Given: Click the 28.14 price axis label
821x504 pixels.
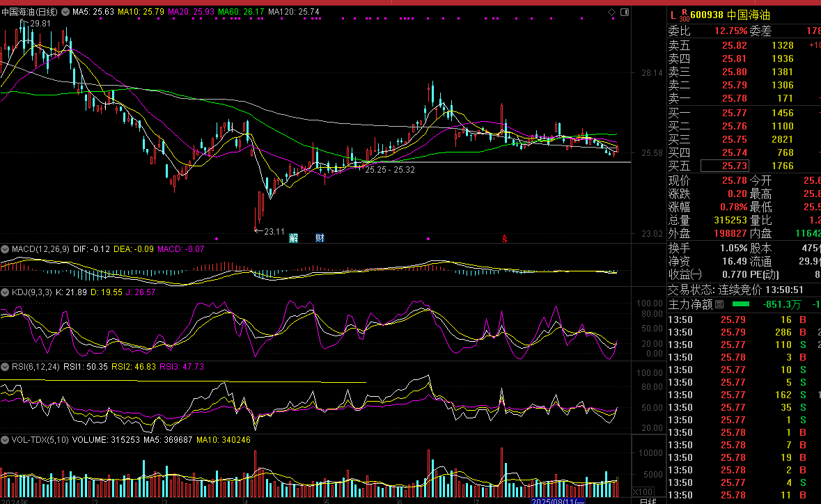Looking at the screenshot, I should [x=652, y=73].
